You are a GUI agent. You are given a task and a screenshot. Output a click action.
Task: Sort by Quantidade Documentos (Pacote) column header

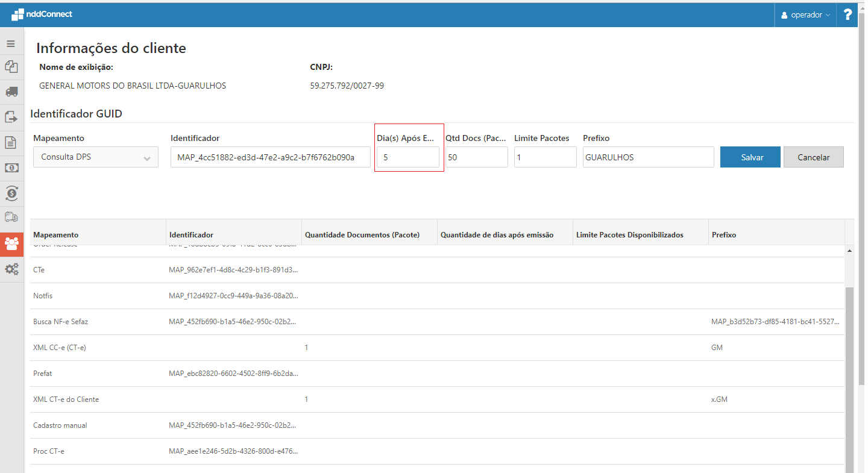point(362,235)
